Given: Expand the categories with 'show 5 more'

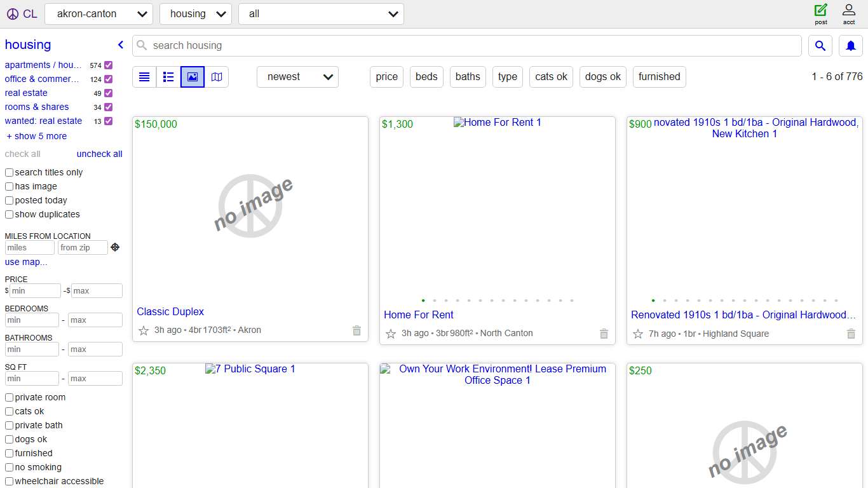Looking at the screenshot, I should pyautogui.click(x=36, y=136).
